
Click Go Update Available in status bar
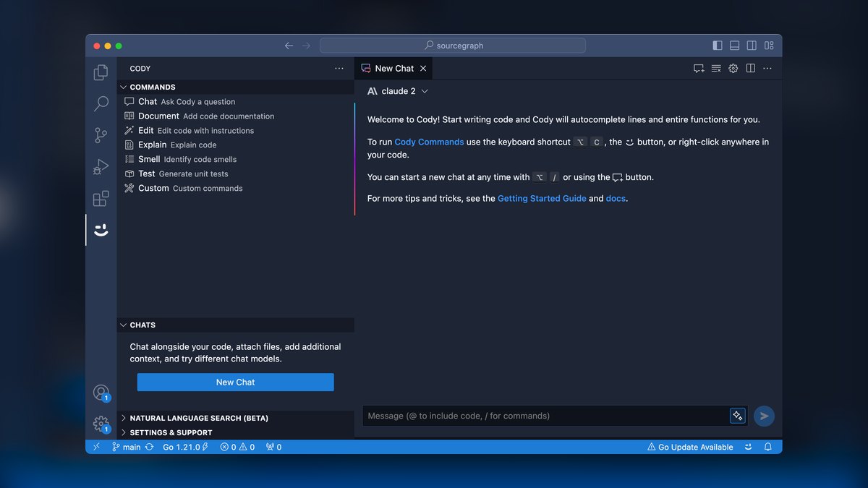coord(690,447)
